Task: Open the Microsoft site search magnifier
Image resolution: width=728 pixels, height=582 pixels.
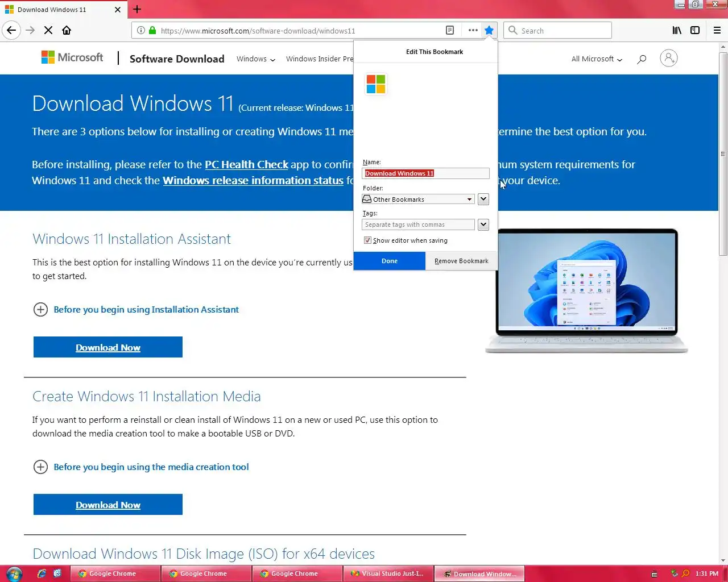Action: click(x=642, y=59)
